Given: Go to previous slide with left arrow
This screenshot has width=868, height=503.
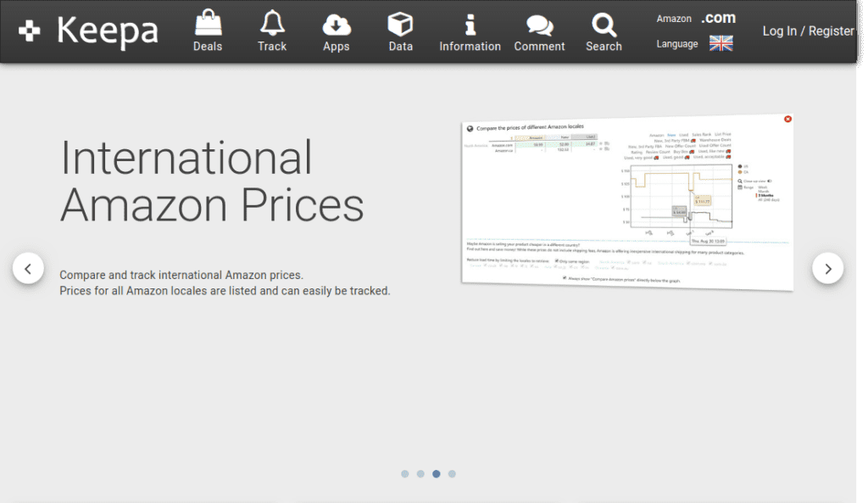Looking at the screenshot, I should click(x=28, y=269).
